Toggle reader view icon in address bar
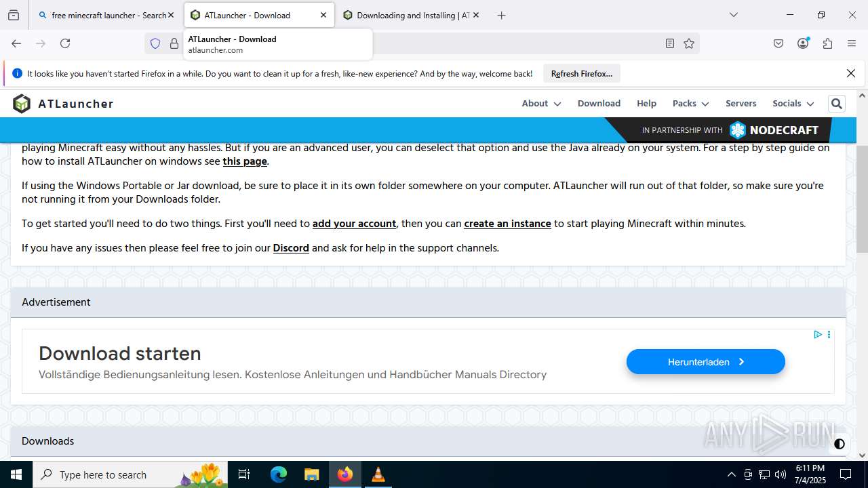 tap(670, 43)
